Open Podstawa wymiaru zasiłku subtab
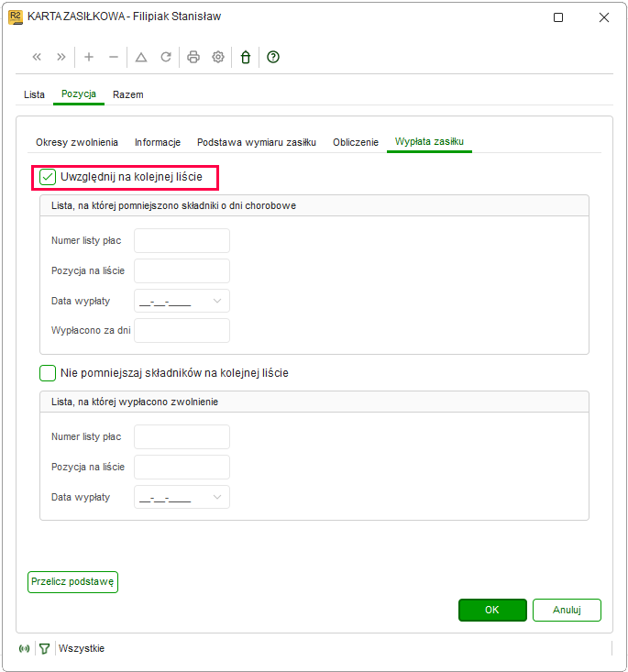This screenshot has height=672, width=628. (x=257, y=142)
